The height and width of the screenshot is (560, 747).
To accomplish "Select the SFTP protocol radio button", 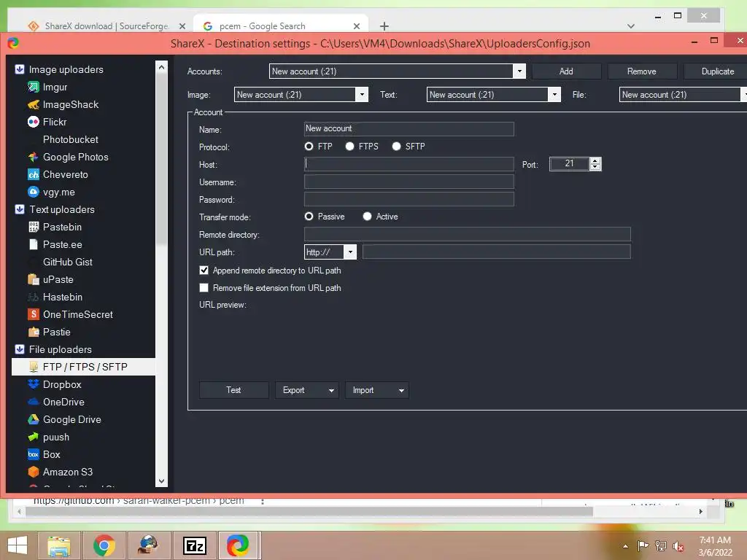I will [x=396, y=146].
